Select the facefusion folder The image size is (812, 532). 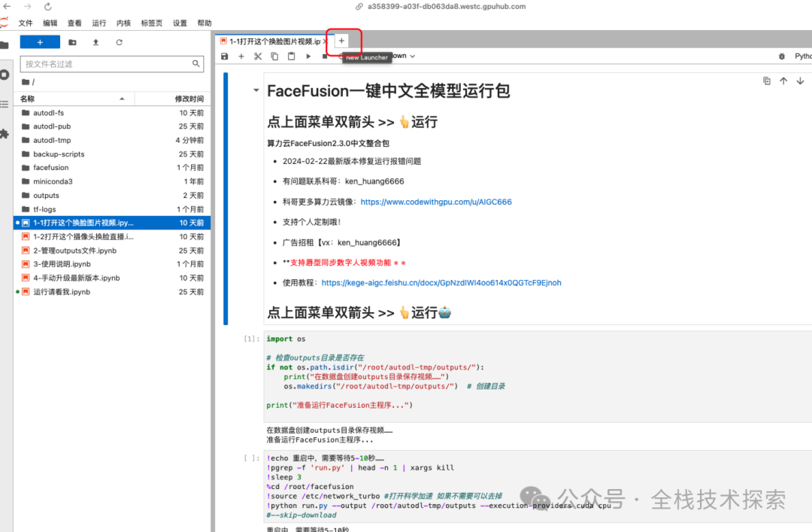[x=112, y=168]
